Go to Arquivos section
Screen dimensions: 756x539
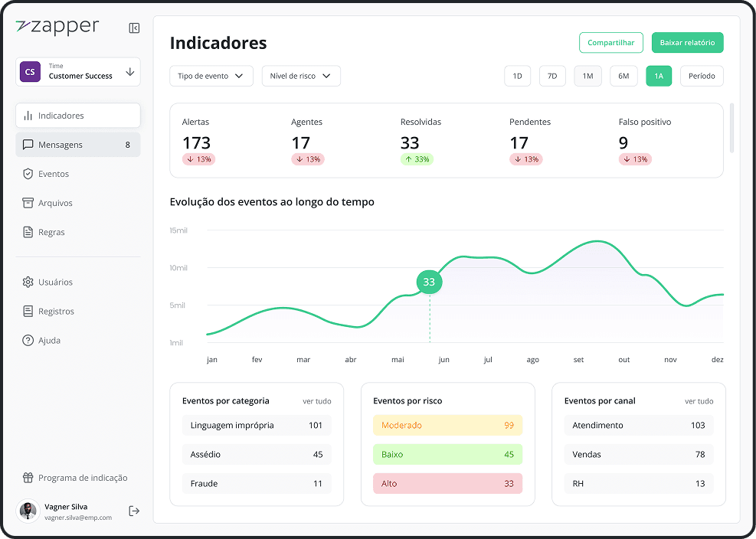(x=78, y=203)
